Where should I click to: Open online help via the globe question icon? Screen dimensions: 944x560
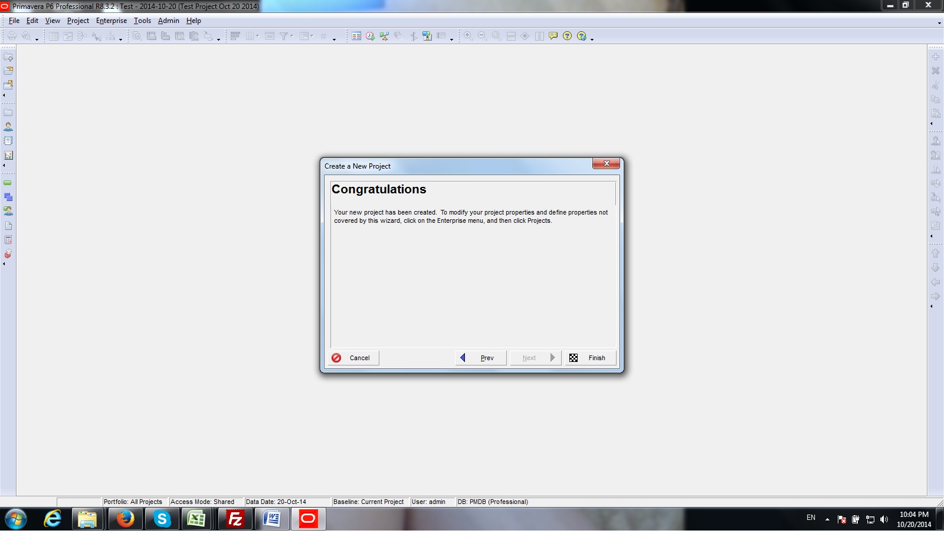[x=582, y=36]
